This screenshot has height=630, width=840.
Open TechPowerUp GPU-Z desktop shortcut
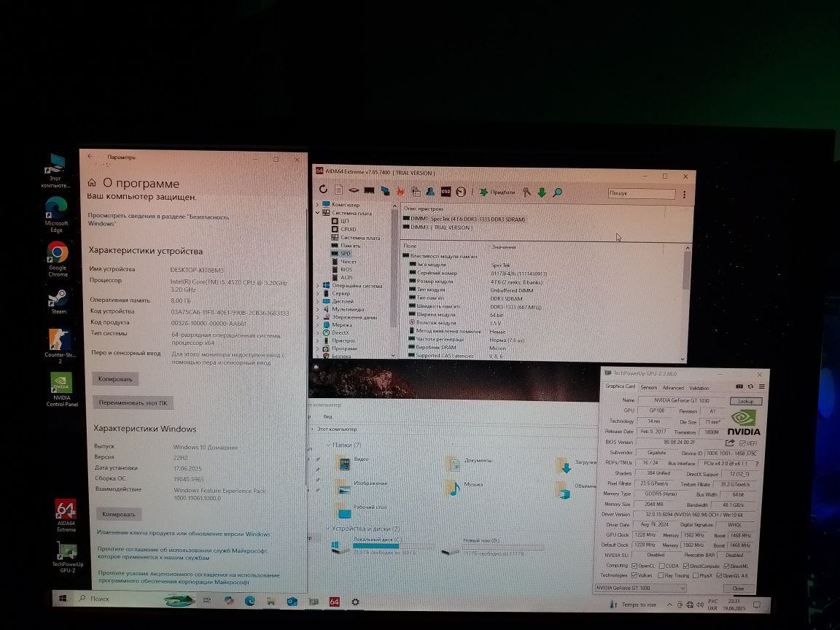pyautogui.click(x=68, y=557)
